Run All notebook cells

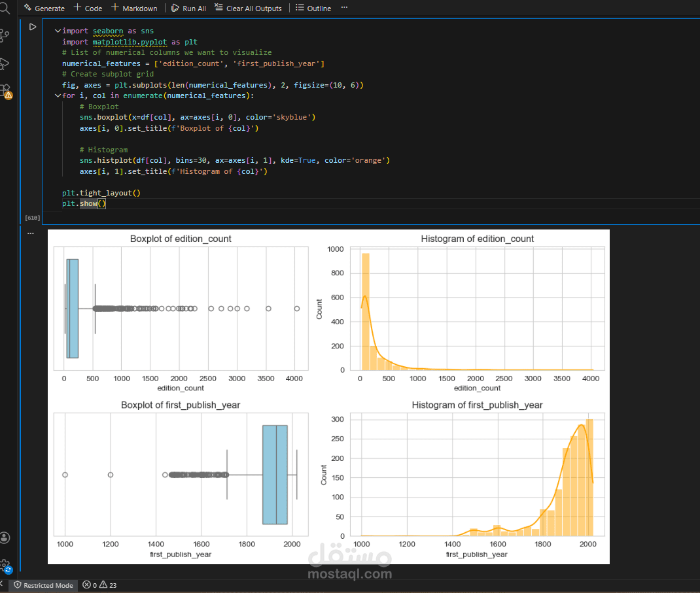pyautogui.click(x=189, y=8)
